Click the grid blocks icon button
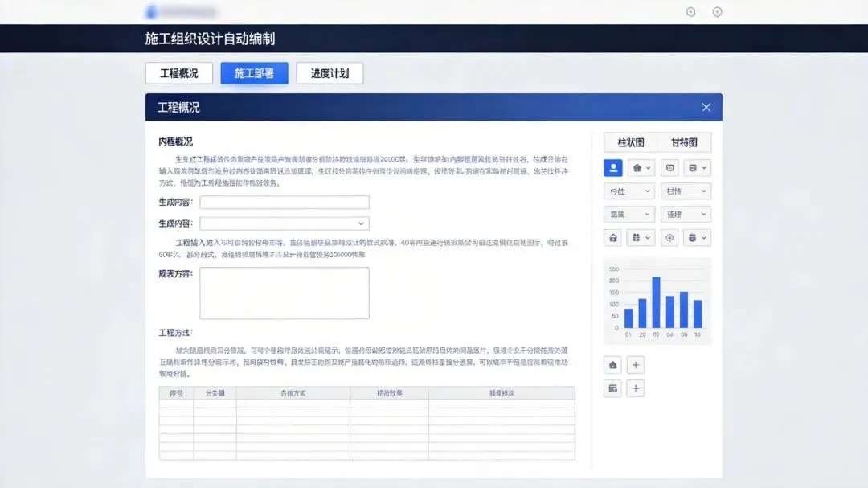 [641, 238]
